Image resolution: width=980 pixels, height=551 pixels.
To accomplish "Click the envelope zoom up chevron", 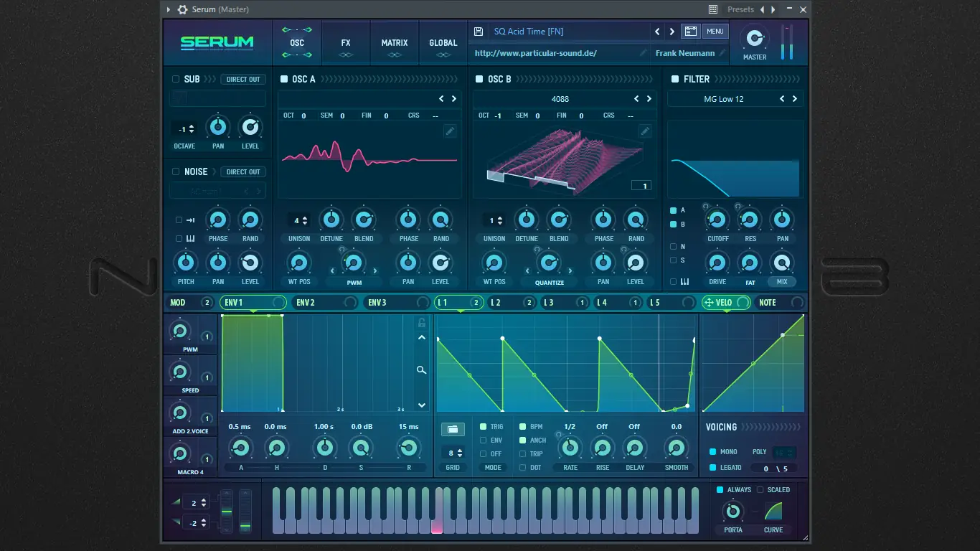I will pos(422,338).
